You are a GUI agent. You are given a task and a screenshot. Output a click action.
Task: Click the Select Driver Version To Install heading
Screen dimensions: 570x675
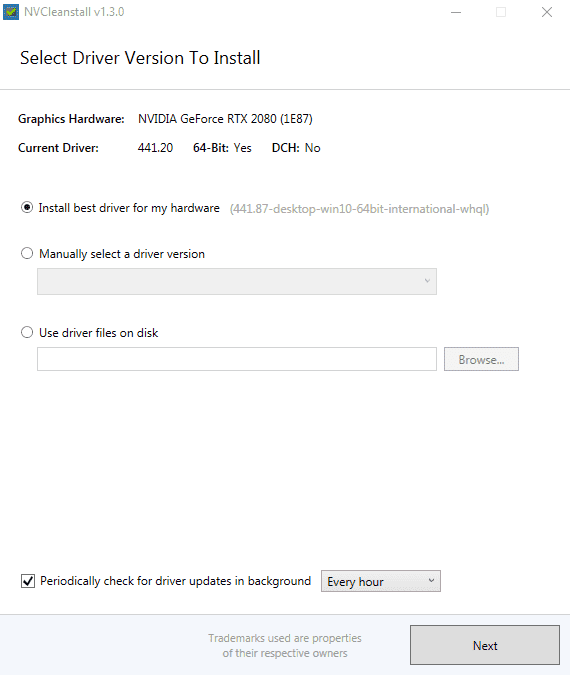tap(140, 58)
